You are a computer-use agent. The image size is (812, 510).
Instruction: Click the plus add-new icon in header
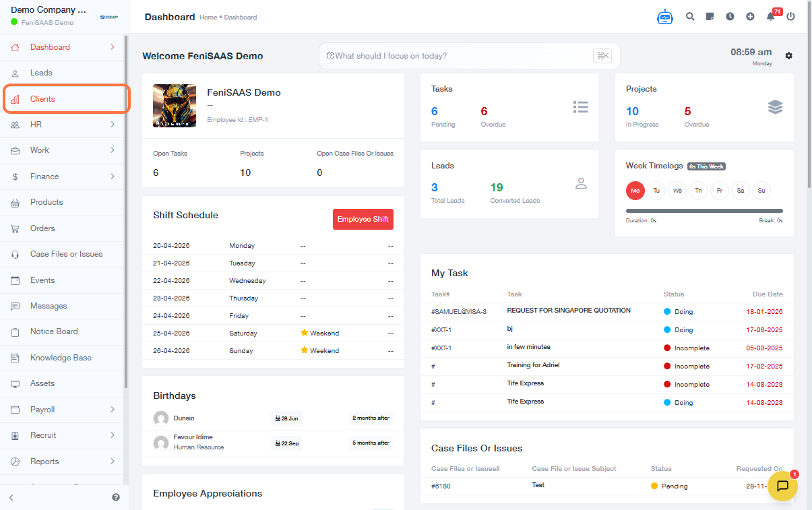coord(750,17)
